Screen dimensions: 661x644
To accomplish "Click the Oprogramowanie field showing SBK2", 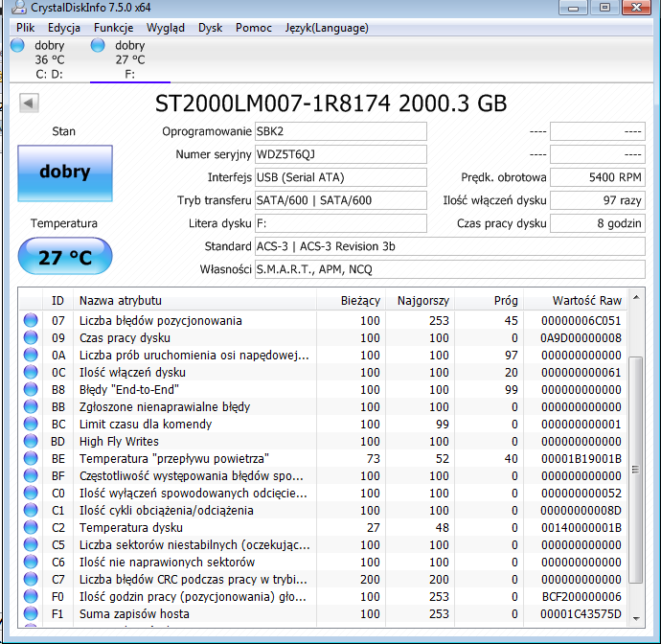I will point(341,131).
